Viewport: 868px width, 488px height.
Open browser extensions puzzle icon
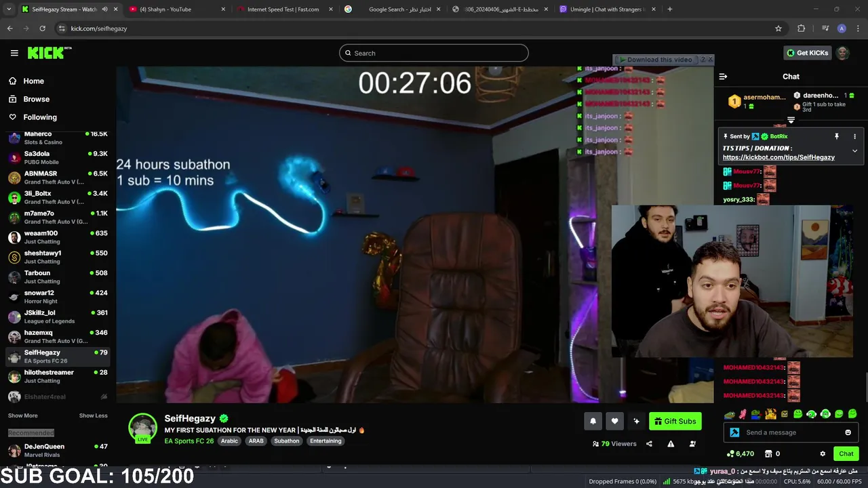[x=802, y=28]
